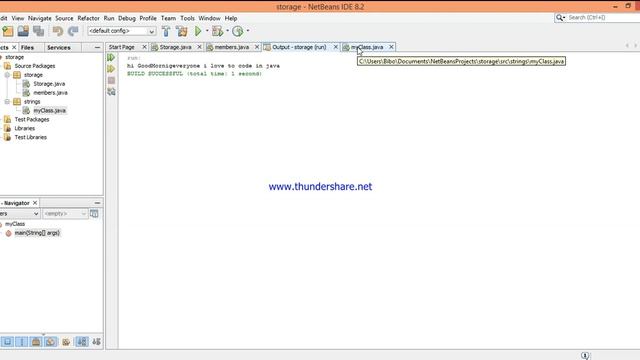Viewport: 640px width, 360px height.
Task: Select myClass.java in Projects tree
Action: tap(49, 111)
